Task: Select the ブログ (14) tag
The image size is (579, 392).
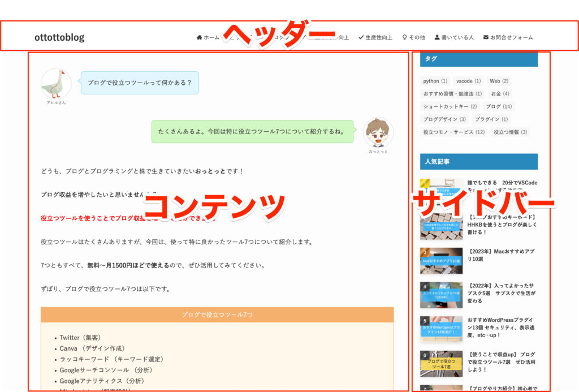Action: tap(499, 106)
